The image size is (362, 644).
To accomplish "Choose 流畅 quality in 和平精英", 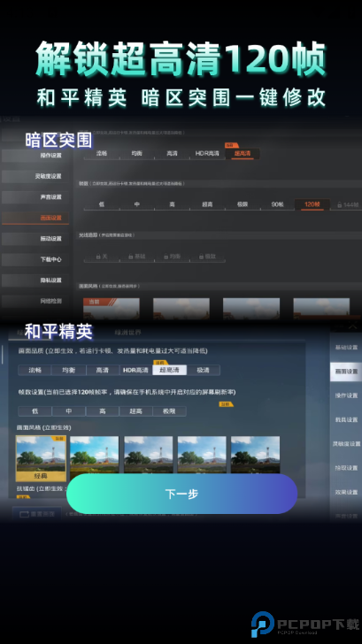I will 35,370.
